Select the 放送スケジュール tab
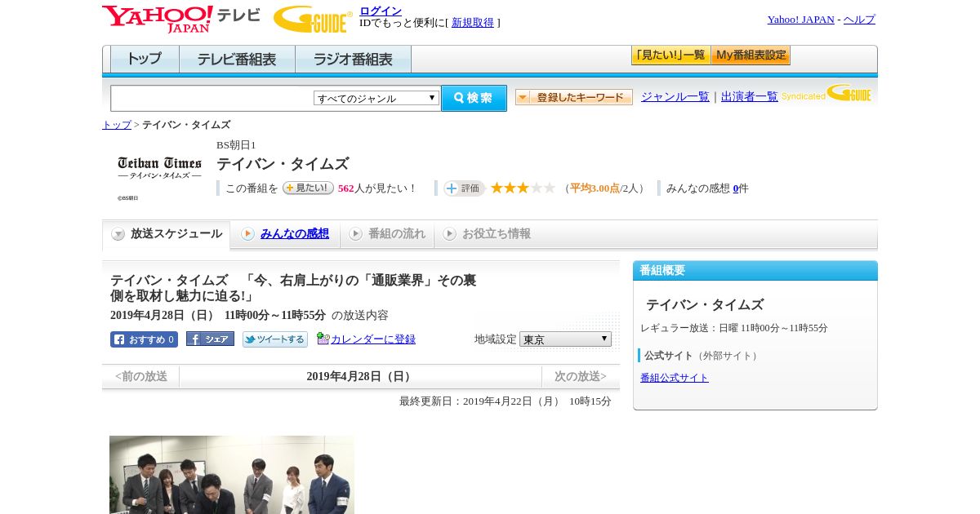This screenshot has height=514, width=980. (167, 234)
